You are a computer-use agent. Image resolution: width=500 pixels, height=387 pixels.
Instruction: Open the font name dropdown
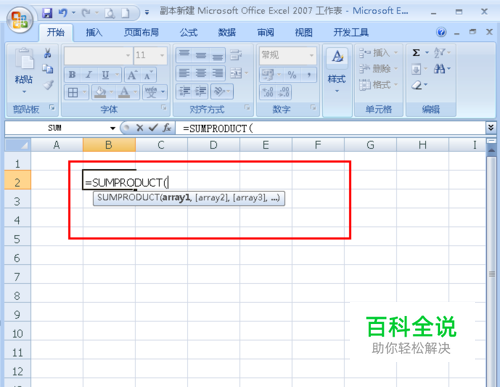[128, 55]
